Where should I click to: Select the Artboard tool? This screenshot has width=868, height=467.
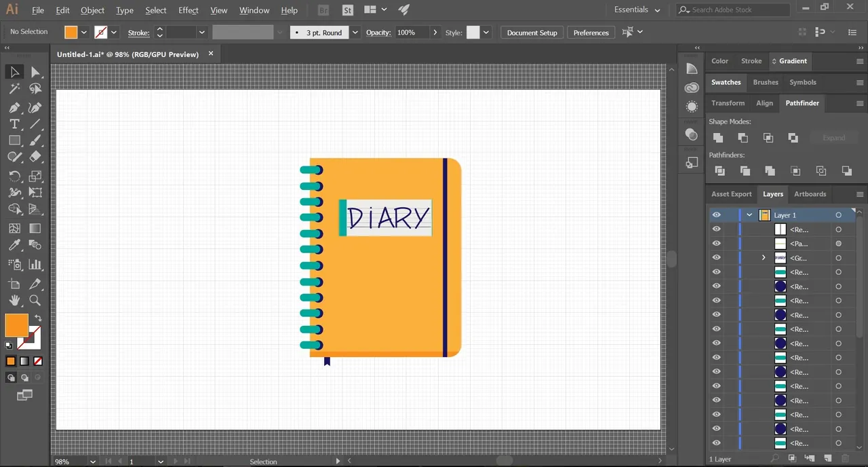point(14,284)
